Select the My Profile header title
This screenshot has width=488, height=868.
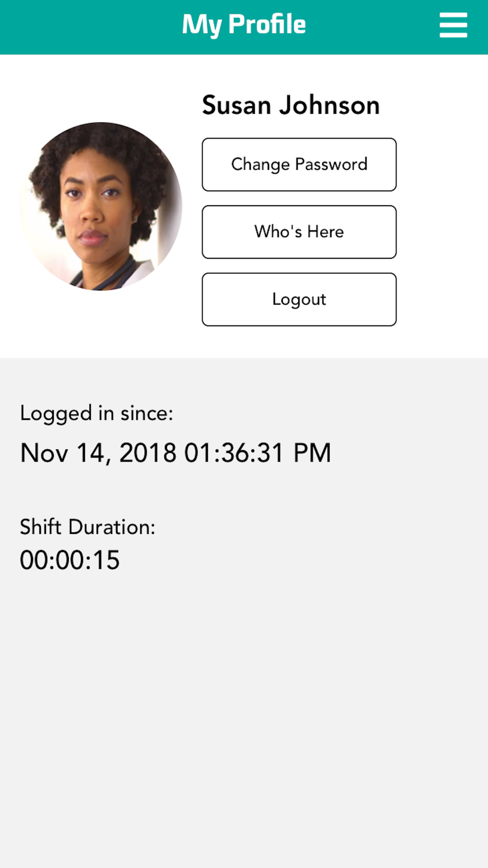pos(244,25)
